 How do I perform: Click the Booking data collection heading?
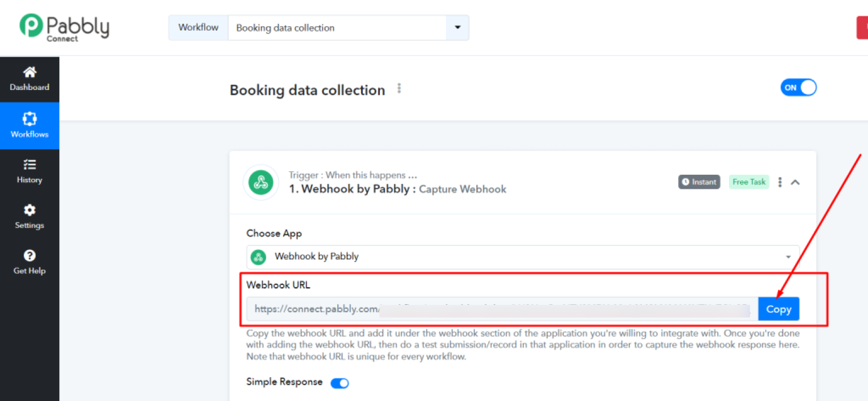coord(307,90)
